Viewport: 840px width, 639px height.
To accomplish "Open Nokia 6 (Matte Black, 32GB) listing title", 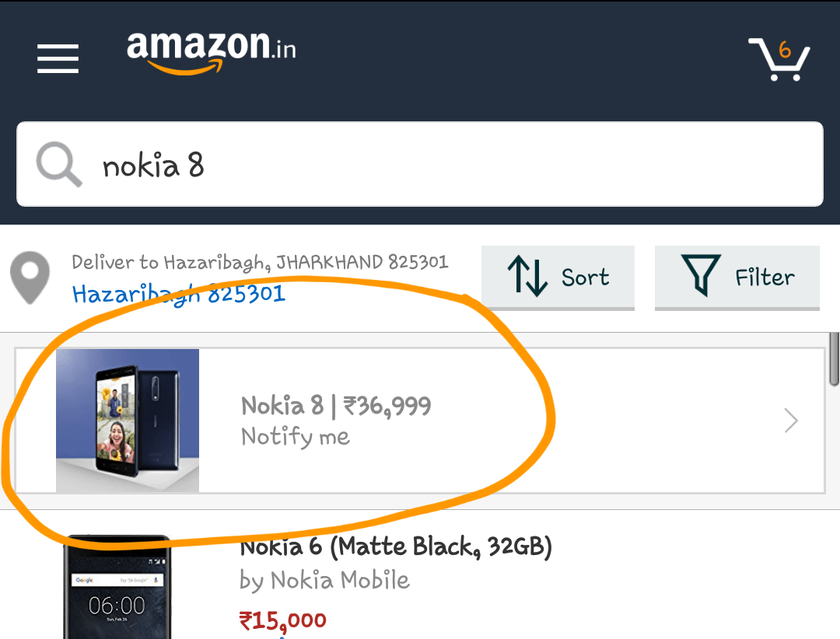I will click(x=396, y=546).
